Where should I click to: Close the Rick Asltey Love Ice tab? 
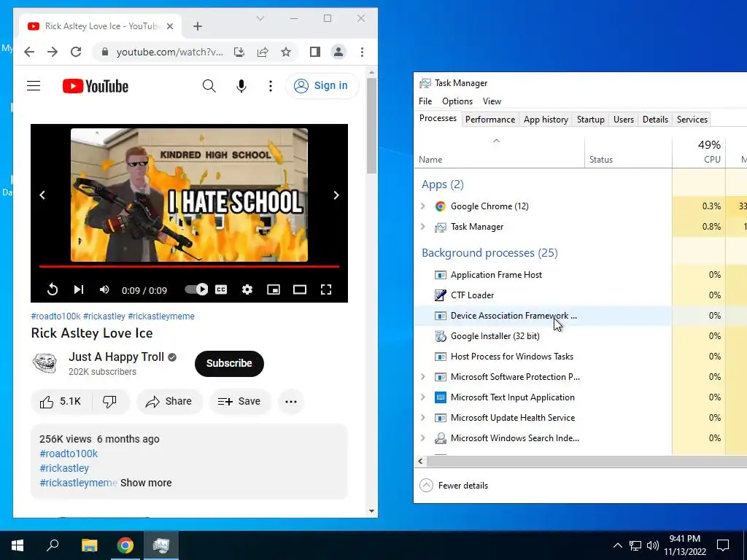[169, 26]
